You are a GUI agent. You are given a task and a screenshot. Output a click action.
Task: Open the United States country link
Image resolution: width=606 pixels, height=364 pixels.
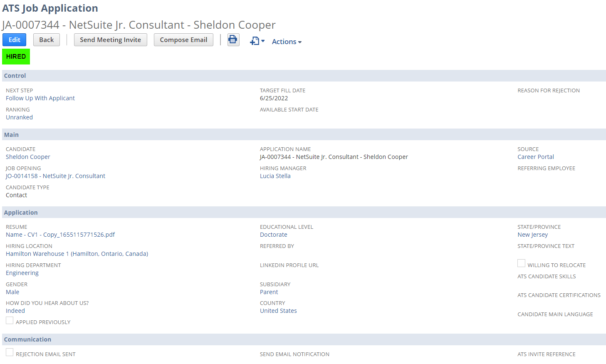tap(278, 311)
